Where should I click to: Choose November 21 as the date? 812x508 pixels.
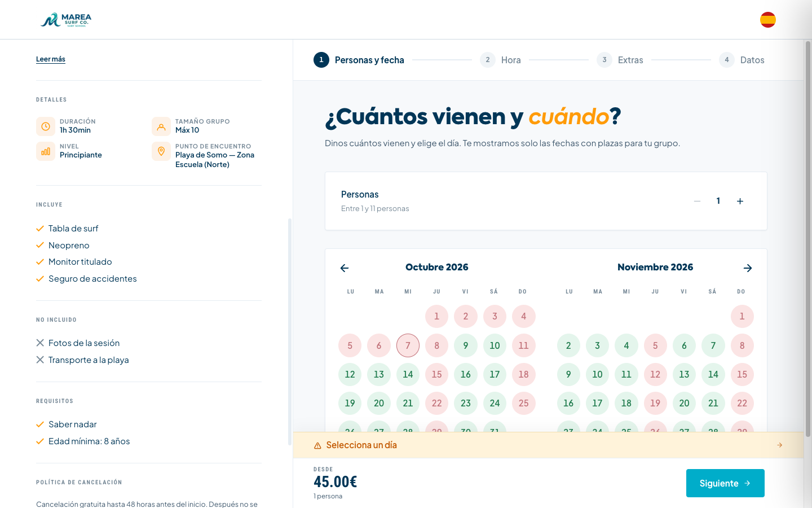[713, 403]
